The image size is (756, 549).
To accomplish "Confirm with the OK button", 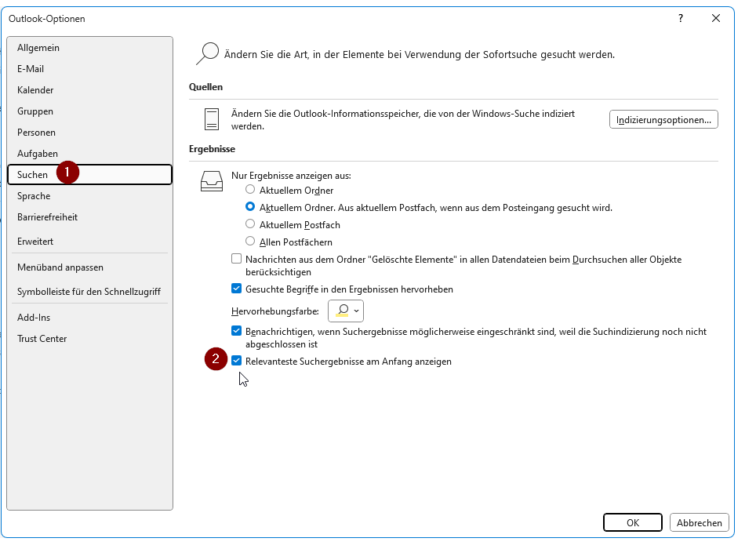I will [x=633, y=523].
